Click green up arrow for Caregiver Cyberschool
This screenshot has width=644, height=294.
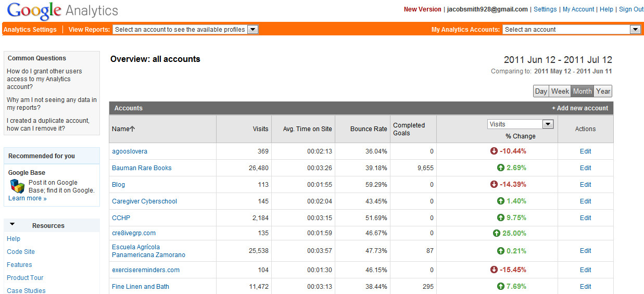click(501, 201)
